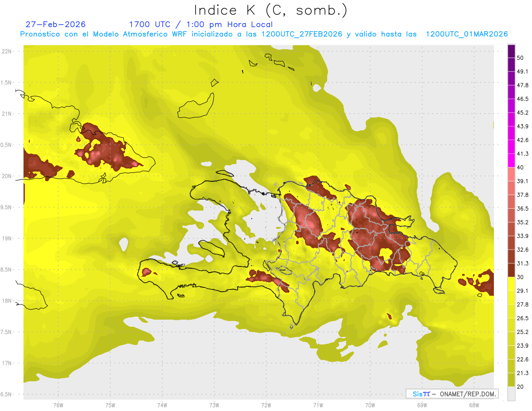532x411 pixels.
Task: Click the 22N latitude axis label
Action: 8,51
